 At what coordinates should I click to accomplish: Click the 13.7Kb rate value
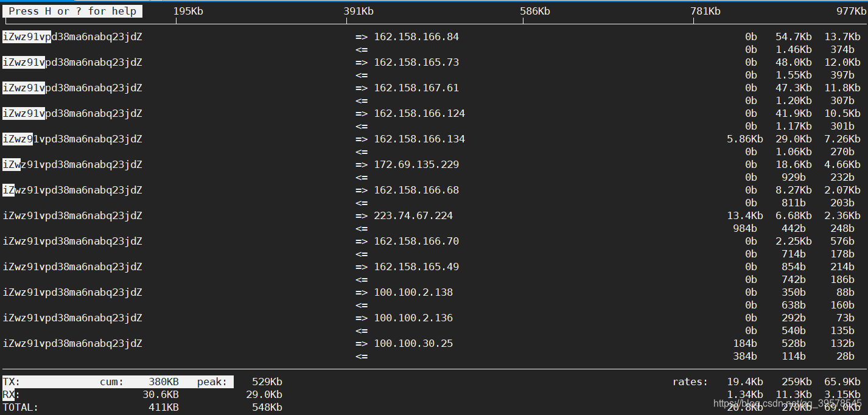842,37
